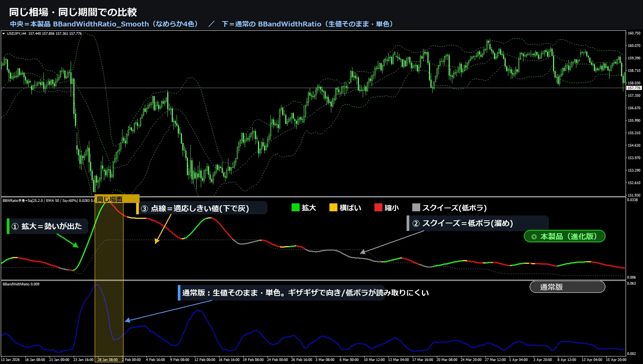The height and width of the screenshot is (364, 643).
Task: Click the 0.002 indicator scale value
Action: (632, 354)
